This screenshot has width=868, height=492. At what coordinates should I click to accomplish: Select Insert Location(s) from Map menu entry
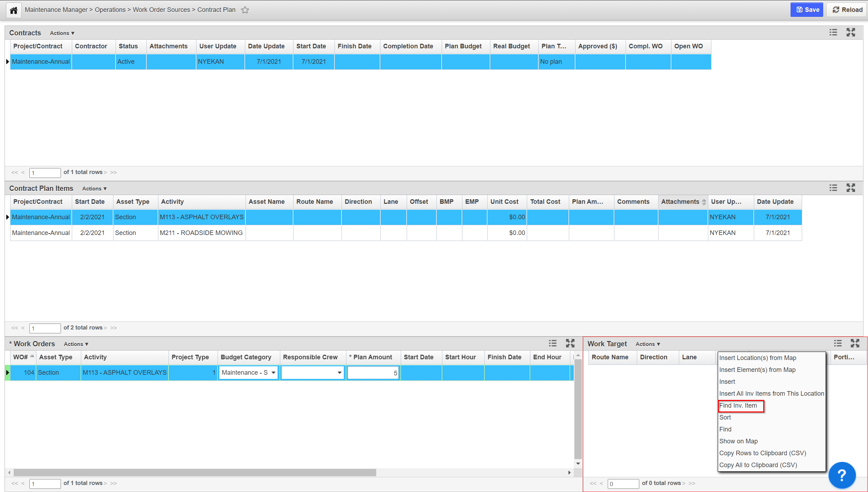[x=757, y=358]
